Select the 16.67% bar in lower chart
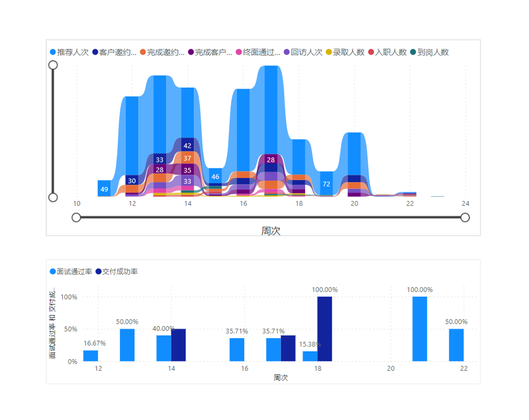Image resolution: width=529 pixels, height=420 pixels. [91, 356]
